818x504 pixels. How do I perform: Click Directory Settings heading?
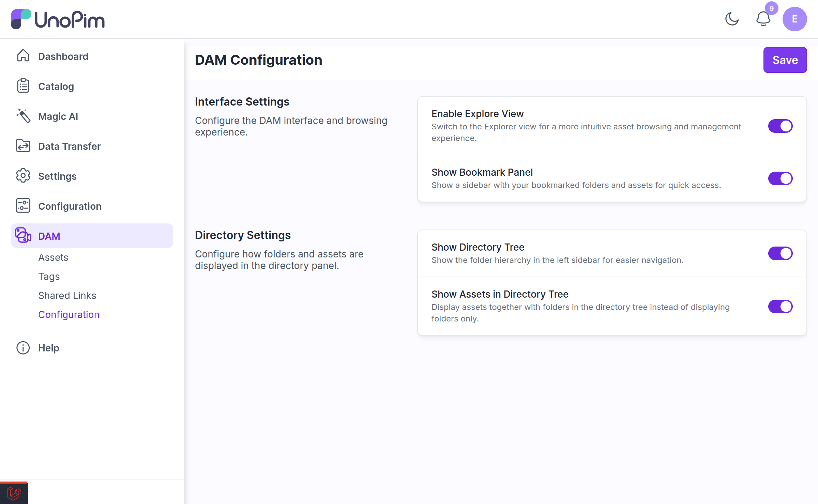coord(243,235)
